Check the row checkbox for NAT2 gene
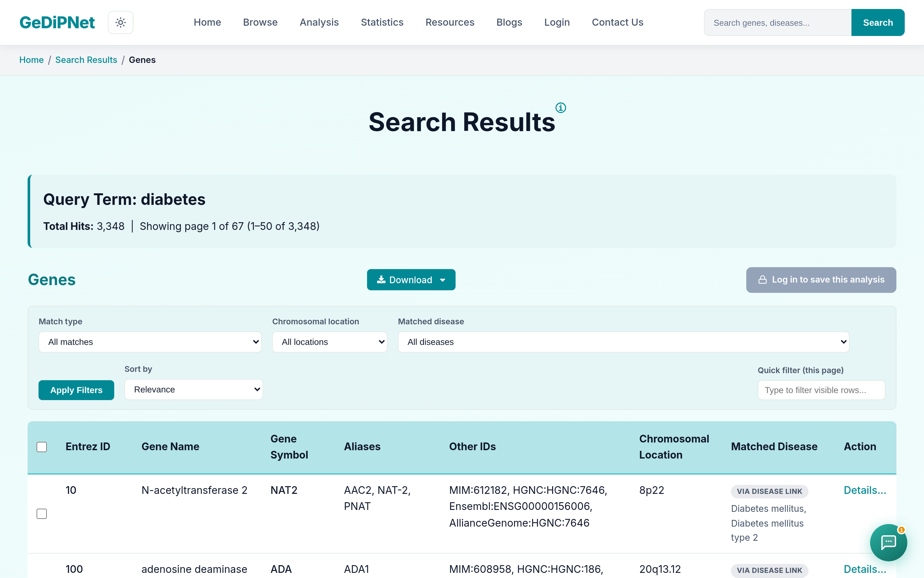 pos(42,513)
